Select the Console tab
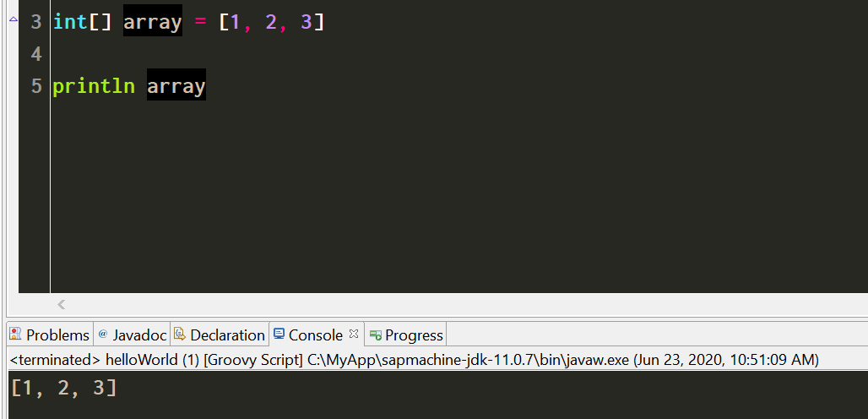 [316, 335]
